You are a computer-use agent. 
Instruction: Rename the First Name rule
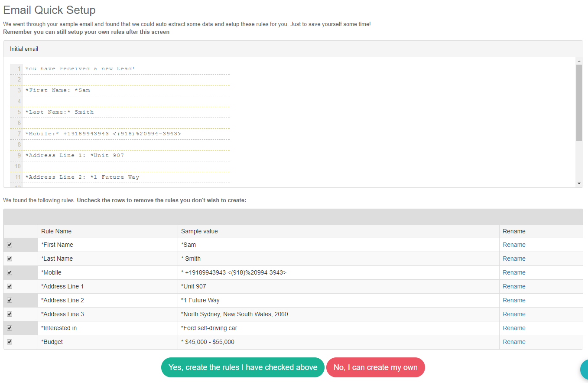pyautogui.click(x=514, y=245)
